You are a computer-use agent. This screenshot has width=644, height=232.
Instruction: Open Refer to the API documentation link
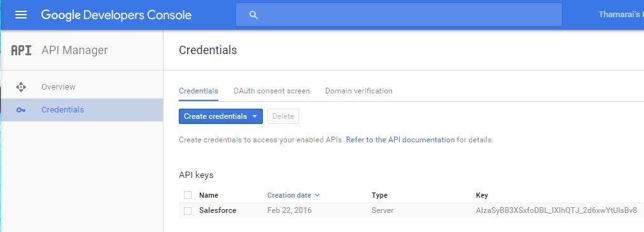[400, 140]
